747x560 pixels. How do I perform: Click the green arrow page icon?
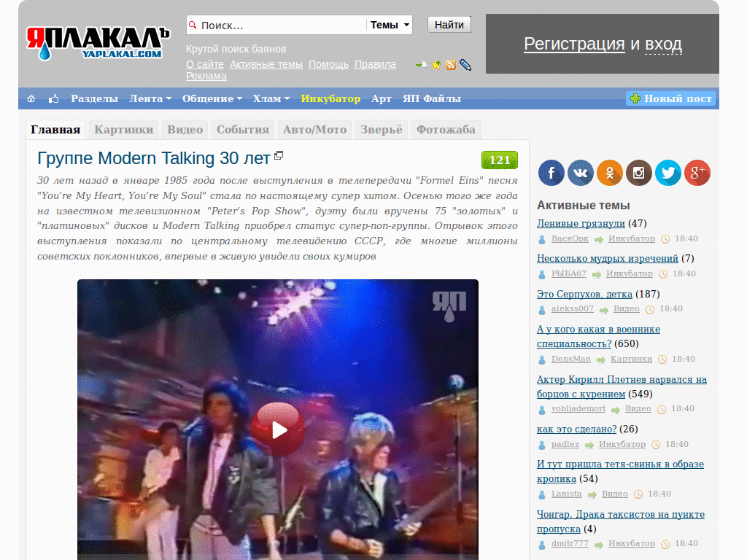[421, 65]
